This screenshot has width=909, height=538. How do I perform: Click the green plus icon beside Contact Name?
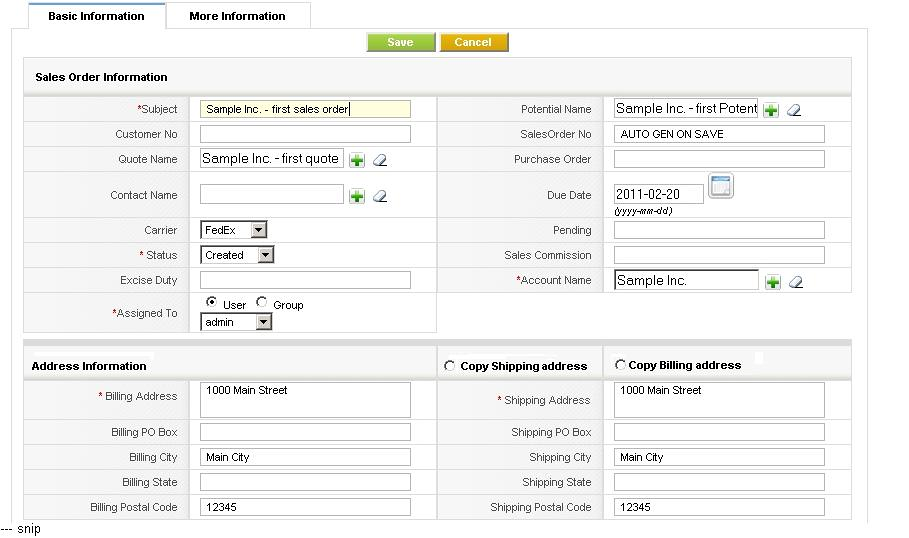[x=357, y=196]
